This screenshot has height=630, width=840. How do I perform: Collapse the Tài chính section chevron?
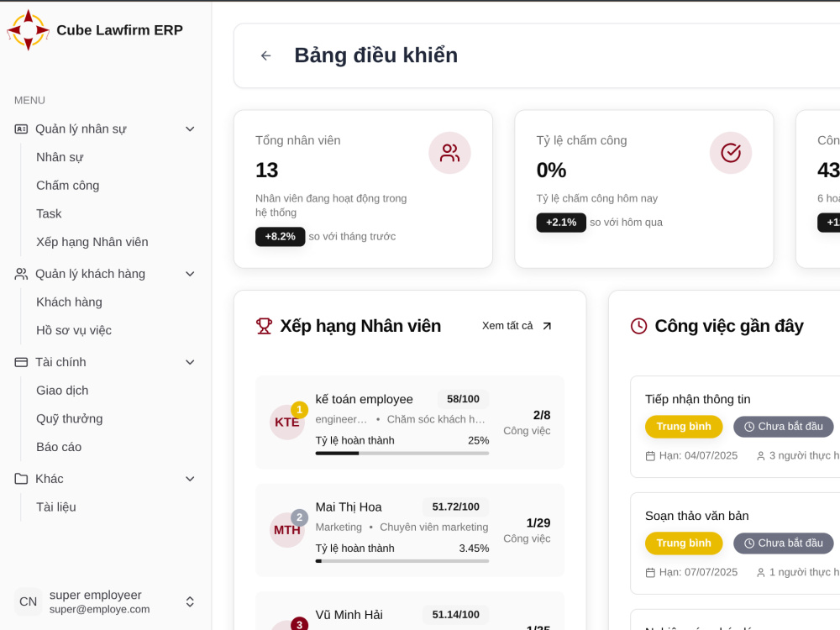(x=190, y=362)
